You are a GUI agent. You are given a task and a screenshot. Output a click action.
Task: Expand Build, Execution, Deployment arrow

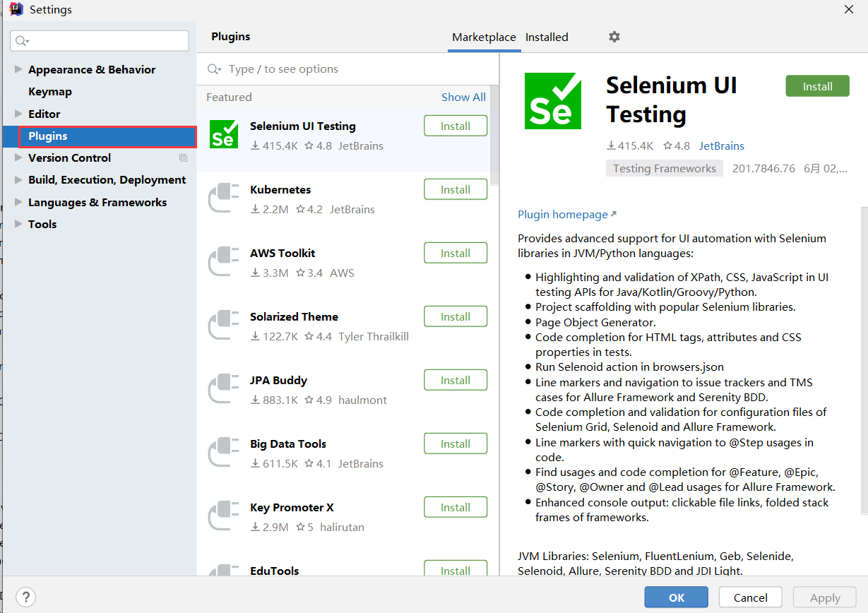pos(18,180)
